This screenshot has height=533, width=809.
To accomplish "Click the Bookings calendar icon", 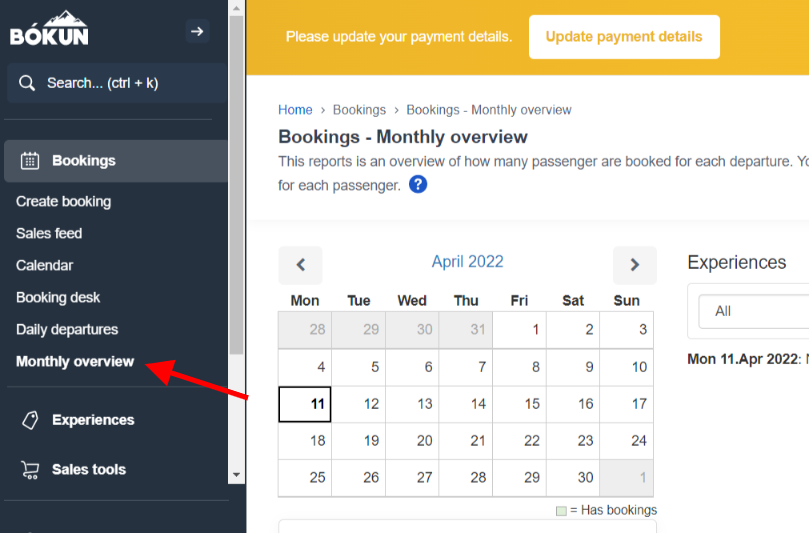I will coord(30,161).
